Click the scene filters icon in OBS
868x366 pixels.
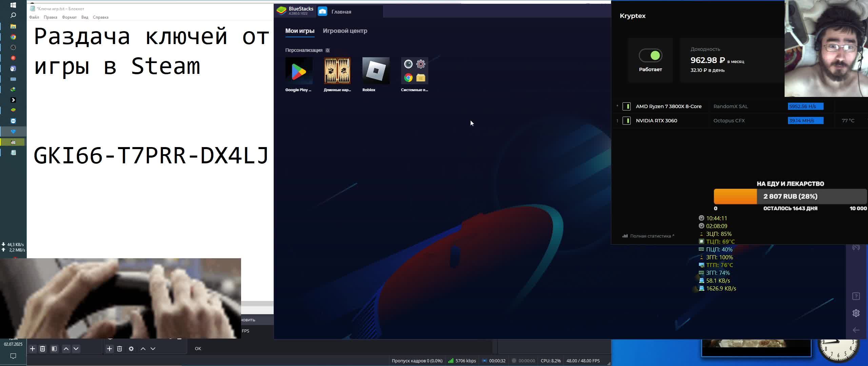pyautogui.click(x=54, y=349)
